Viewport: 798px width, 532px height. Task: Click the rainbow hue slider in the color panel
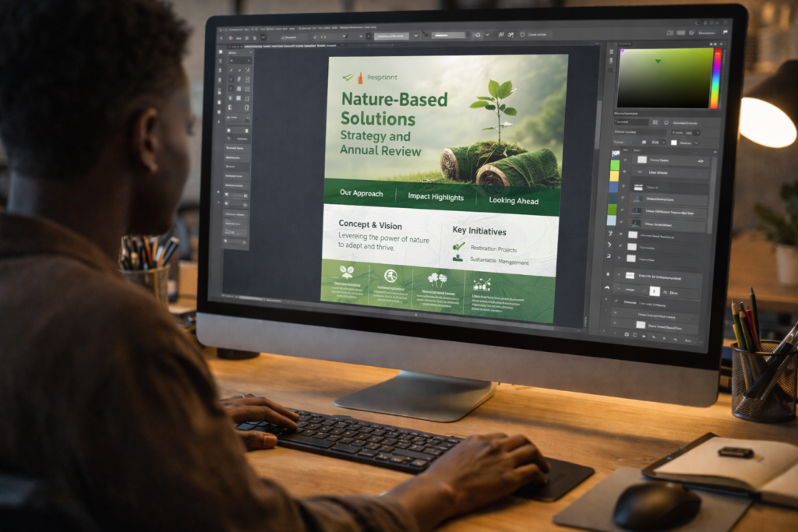pos(715,79)
